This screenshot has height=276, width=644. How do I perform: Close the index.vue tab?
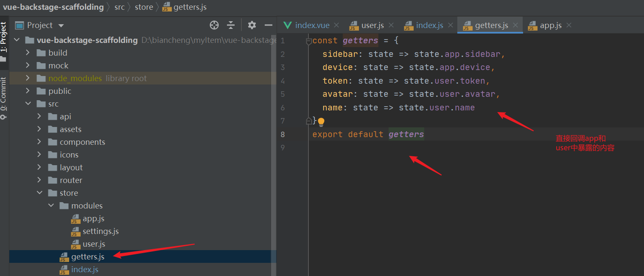pyautogui.click(x=336, y=25)
